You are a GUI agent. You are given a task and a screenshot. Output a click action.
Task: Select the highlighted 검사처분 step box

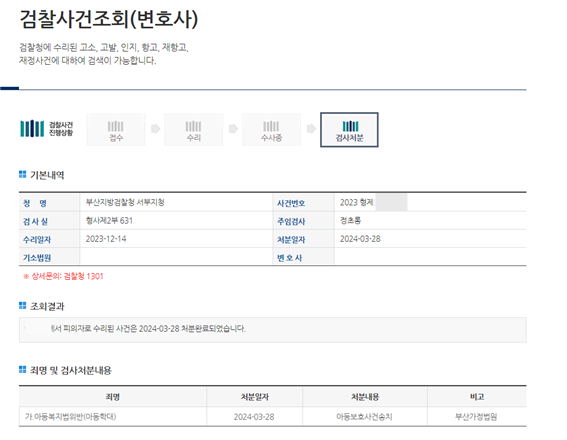(x=349, y=130)
